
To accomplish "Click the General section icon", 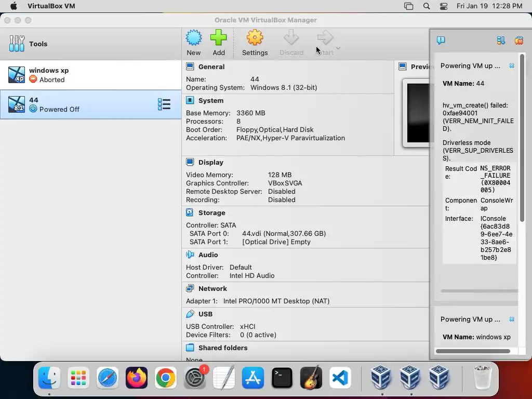I will [190, 66].
